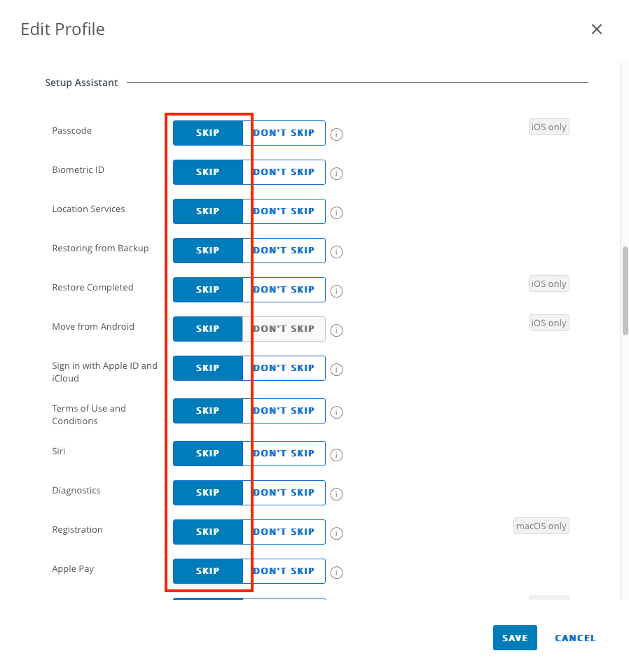Click the Diagnostics info icon

336,494
